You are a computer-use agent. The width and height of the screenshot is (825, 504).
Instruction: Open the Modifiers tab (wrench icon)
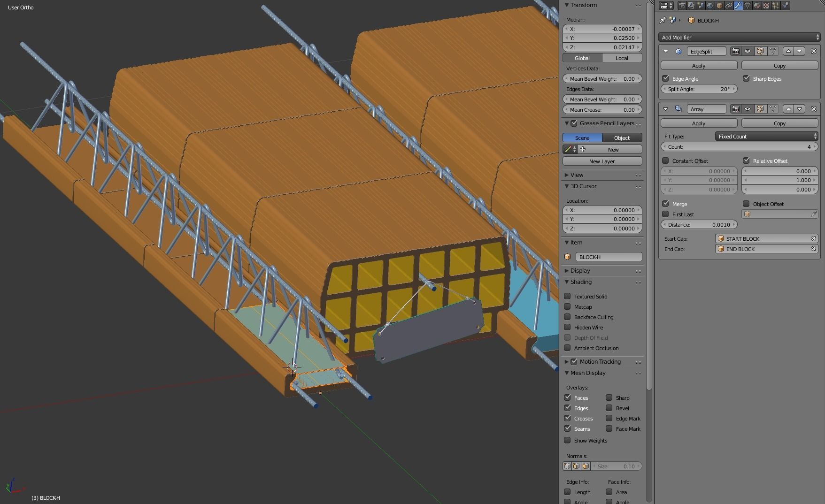(738, 6)
